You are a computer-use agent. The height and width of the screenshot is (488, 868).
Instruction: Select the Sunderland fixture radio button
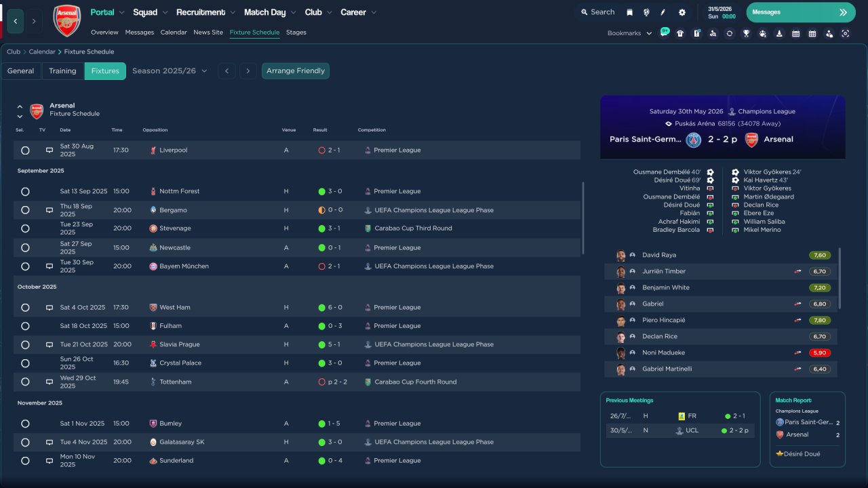[x=25, y=461]
